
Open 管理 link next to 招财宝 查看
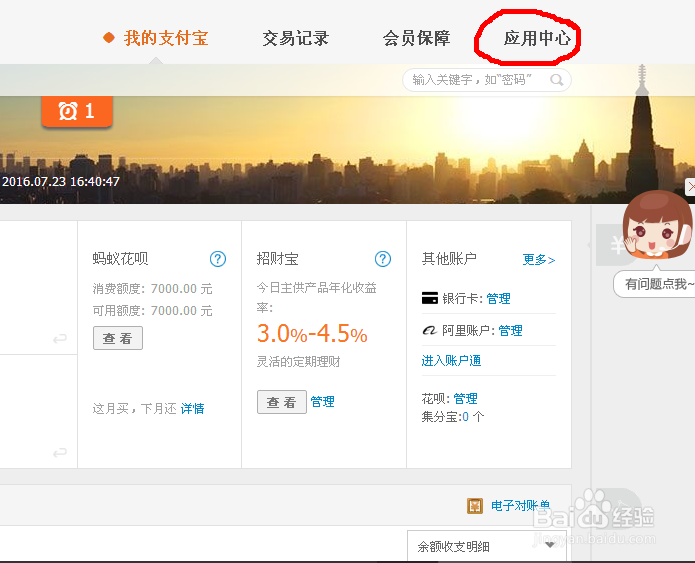coord(322,402)
